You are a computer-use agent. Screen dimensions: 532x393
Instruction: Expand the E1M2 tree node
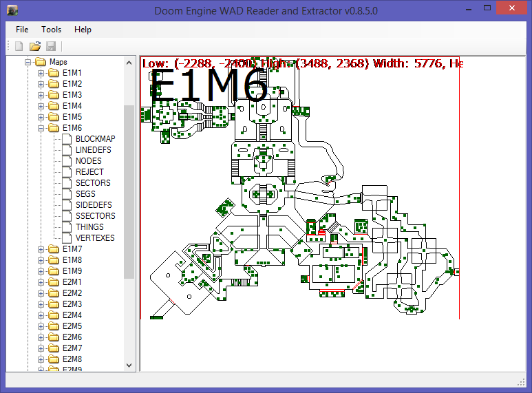[x=41, y=84]
